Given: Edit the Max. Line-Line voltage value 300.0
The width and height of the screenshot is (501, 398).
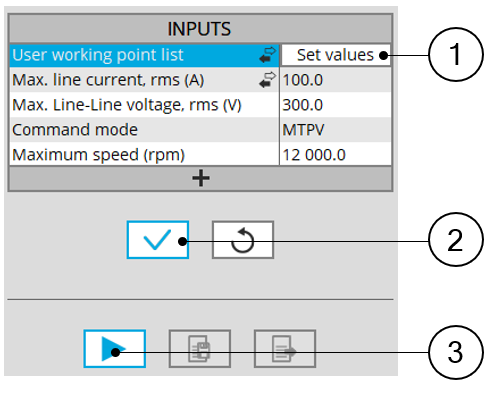Looking at the screenshot, I should pos(335,105).
